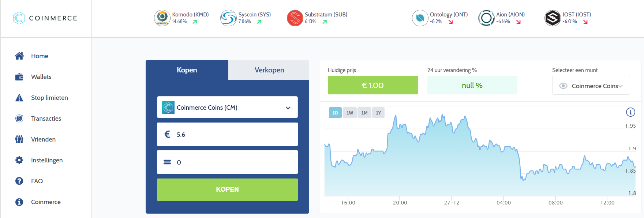This screenshot has height=218, width=644.
Task: Click the green up arrow next to Syscoin
Action: pyautogui.click(x=259, y=22)
